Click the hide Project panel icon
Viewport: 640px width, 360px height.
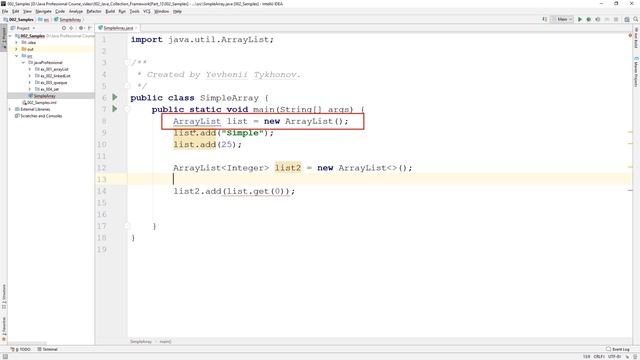[x=90, y=28]
